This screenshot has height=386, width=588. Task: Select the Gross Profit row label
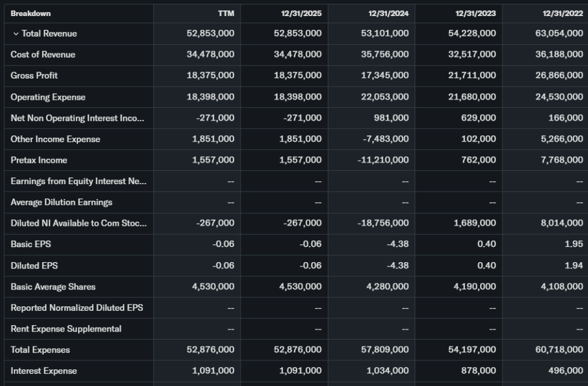click(x=34, y=76)
